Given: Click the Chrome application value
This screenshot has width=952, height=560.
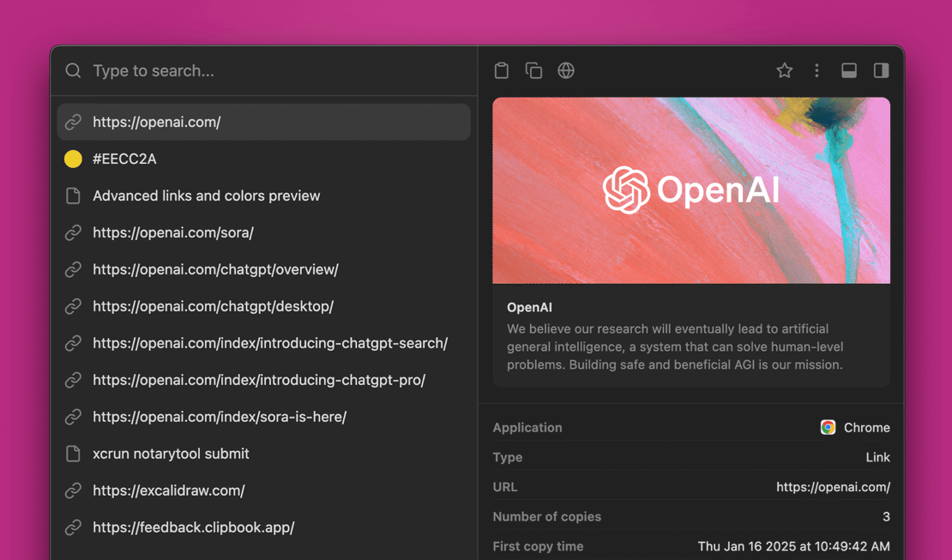Looking at the screenshot, I should click(866, 428).
